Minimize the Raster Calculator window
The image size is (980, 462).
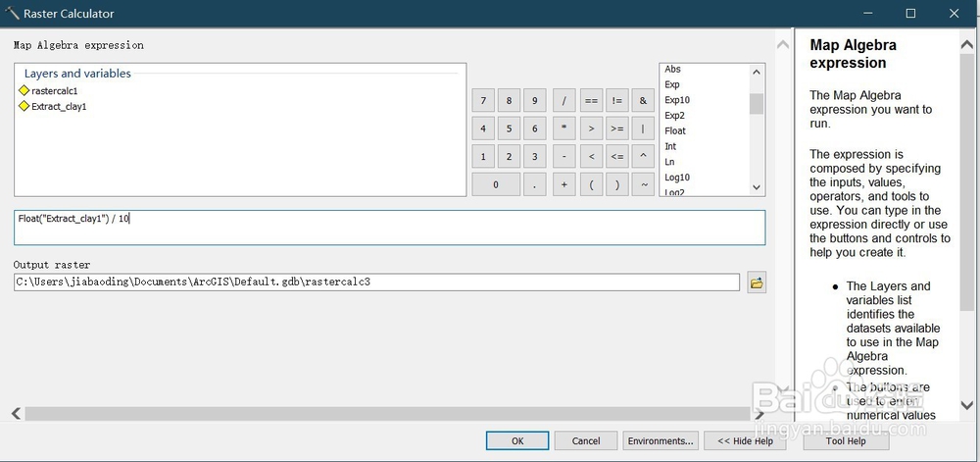click(x=867, y=13)
